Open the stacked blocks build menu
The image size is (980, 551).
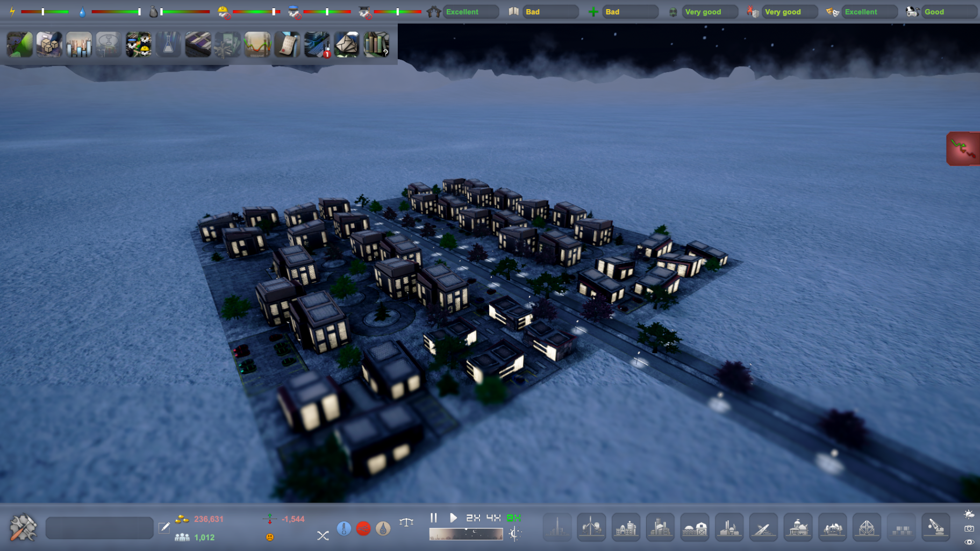(902, 527)
